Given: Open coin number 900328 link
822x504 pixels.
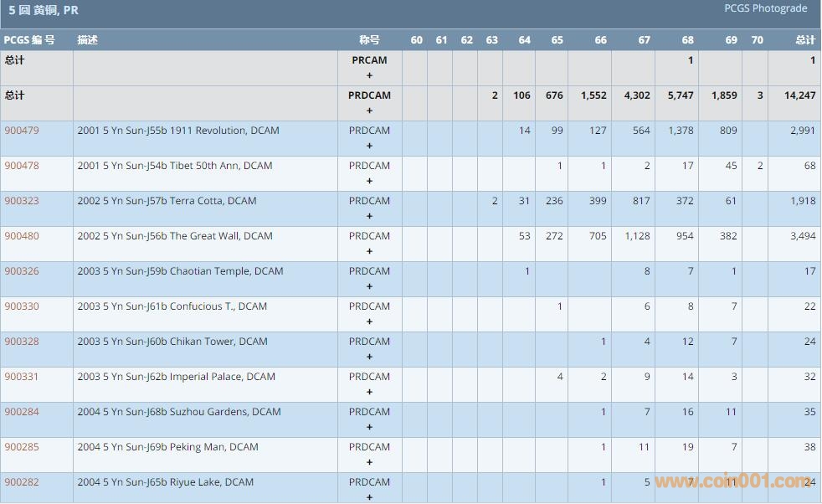Looking at the screenshot, I should [x=22, y=342].
